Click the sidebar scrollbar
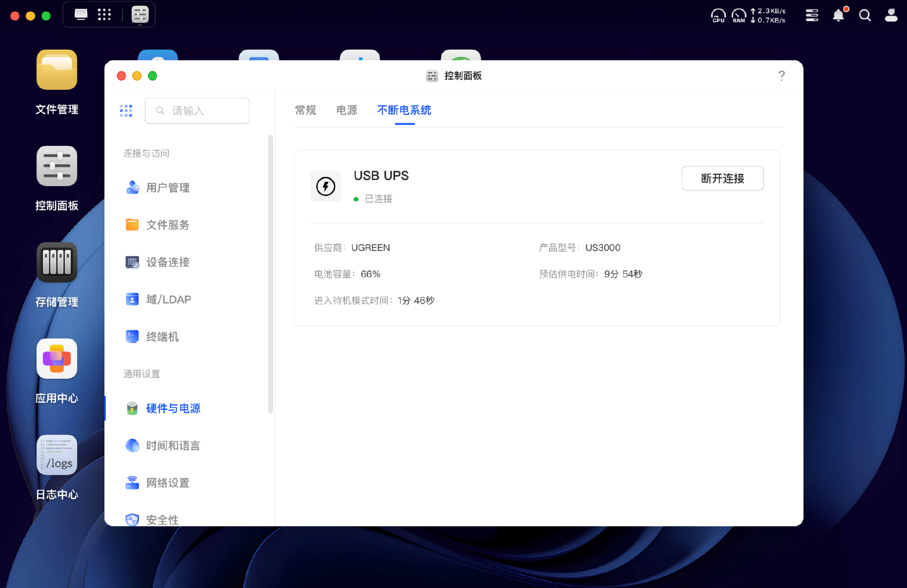The image size is (907, 588). [271, 274]
